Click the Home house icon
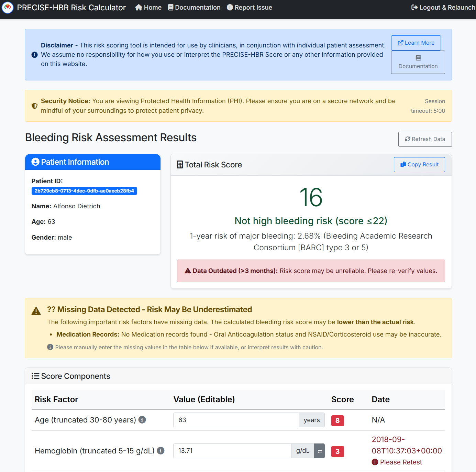Screen dimensions: 476x472 tap(139, 8)
